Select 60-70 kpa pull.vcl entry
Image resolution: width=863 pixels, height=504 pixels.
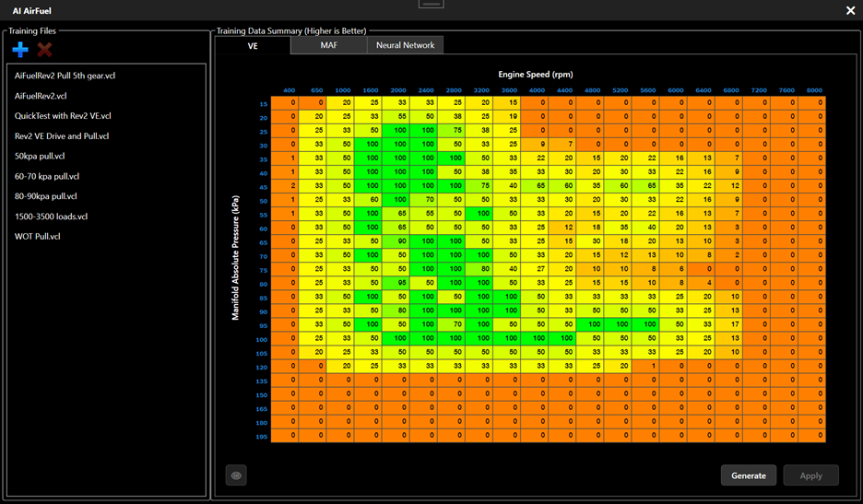pyautogui.click(x=47, y=176)
